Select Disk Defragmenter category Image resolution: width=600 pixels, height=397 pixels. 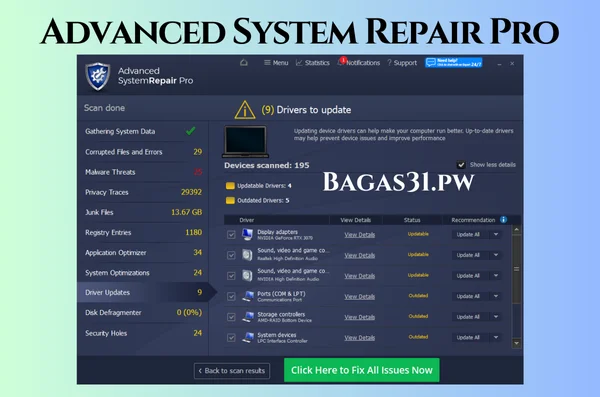143,313
